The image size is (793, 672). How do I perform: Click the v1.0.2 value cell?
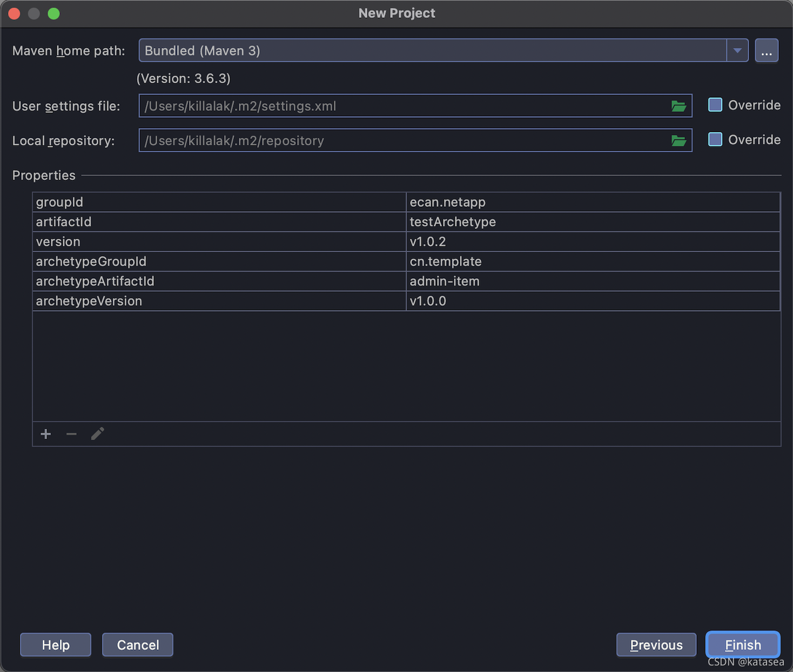[x=593, y=241]
